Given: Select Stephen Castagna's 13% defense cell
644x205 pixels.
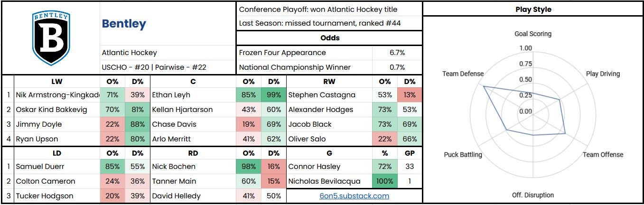Looking at the screenshot, I should [x=410, y=95].
